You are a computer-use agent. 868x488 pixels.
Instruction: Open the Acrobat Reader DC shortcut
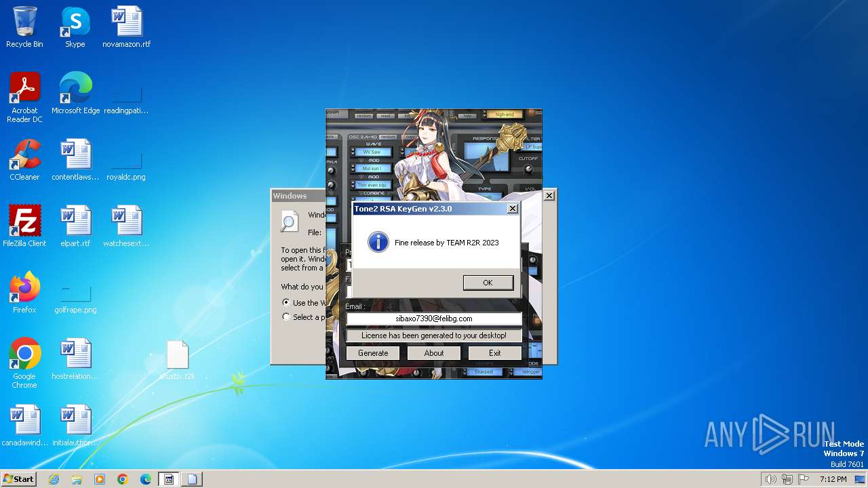point(24,98)
